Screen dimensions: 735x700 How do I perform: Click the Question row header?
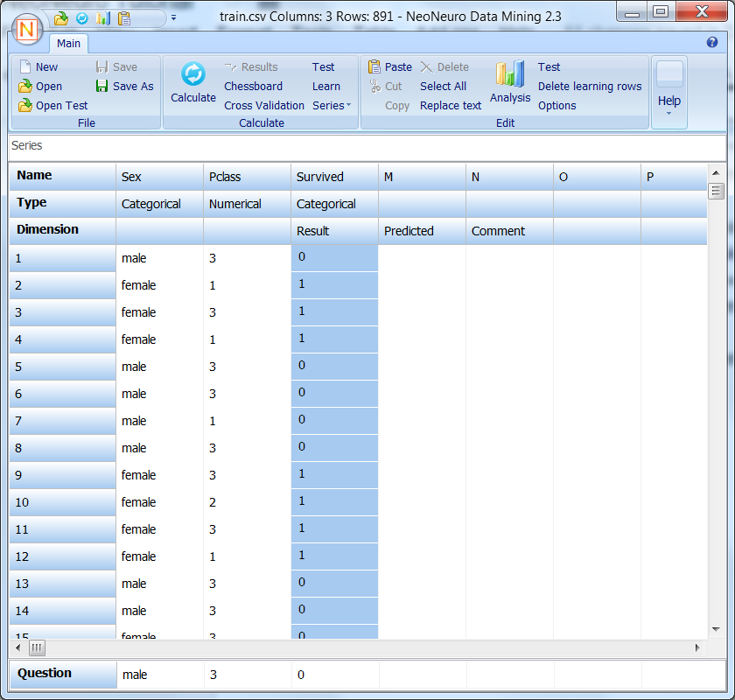(63, 675)
